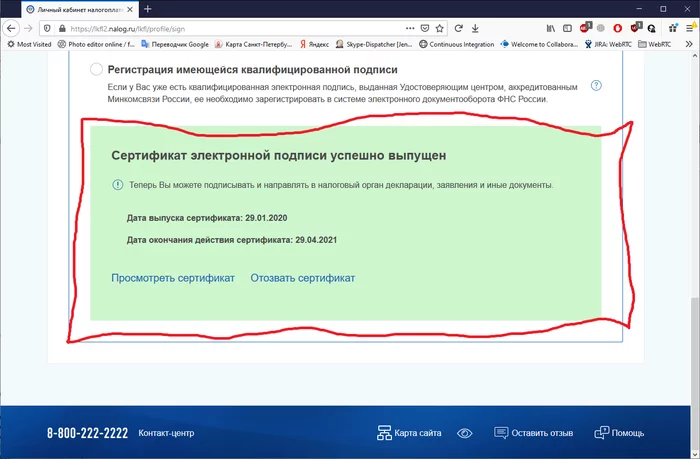The width and height of the screenshot is (700, 459).
Task: Click help question mark icon beside registration option
Action: coord(596,85)
